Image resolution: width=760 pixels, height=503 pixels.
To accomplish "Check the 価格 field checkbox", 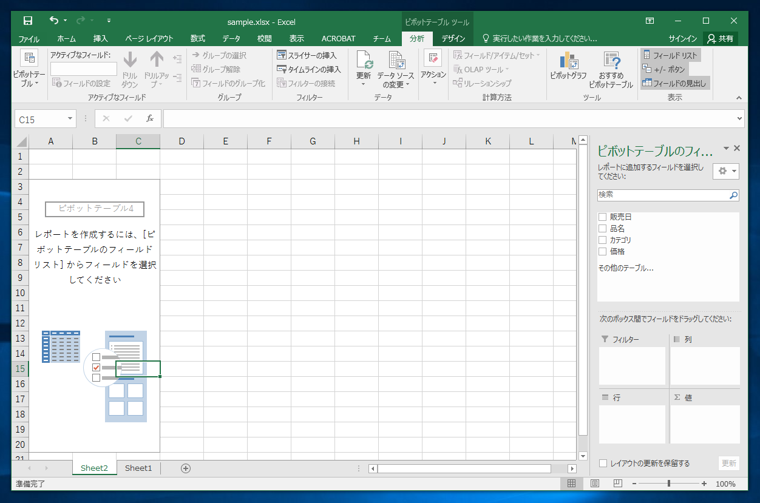I will point(602,252).
